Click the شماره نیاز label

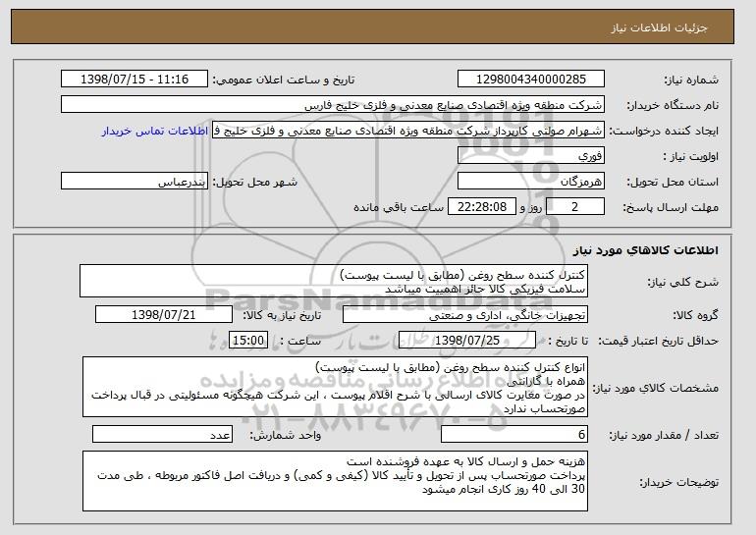tap(691, 80)
